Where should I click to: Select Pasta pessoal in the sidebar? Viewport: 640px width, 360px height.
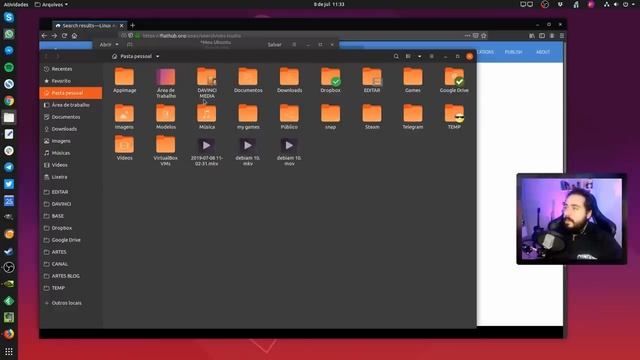pyautogui.click(x=71, y=93)
